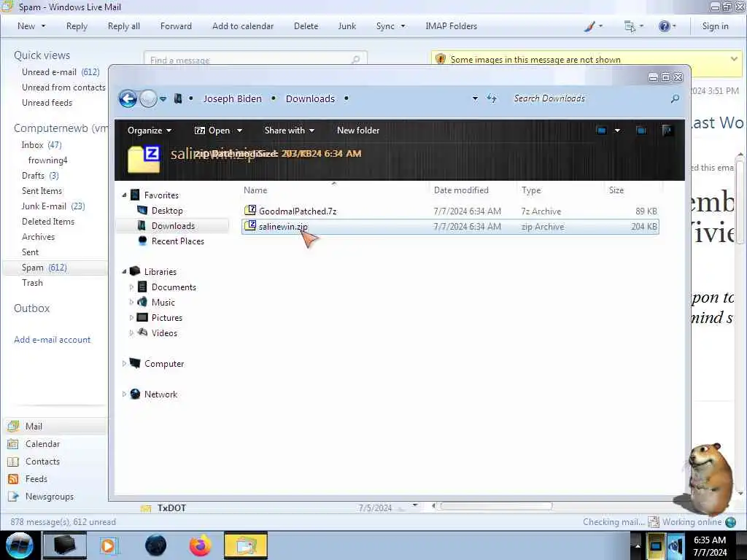Expand the Network node
747x560 pixels.
pyautogui.click(x=124, y=394)
